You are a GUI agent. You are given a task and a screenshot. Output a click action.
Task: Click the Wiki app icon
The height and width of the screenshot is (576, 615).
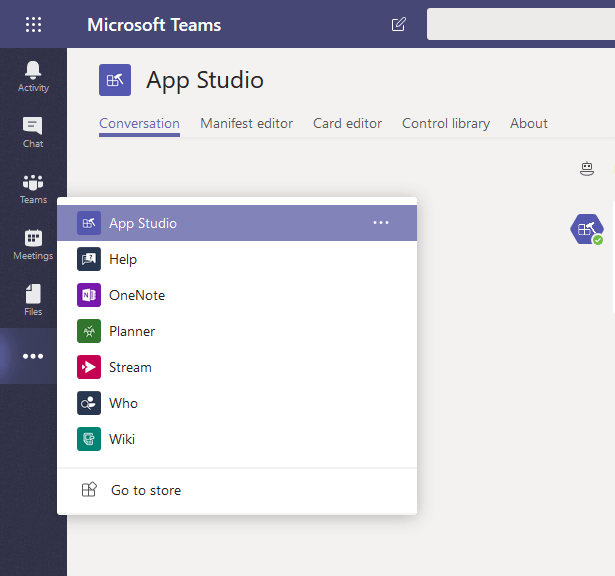(89, 439)
